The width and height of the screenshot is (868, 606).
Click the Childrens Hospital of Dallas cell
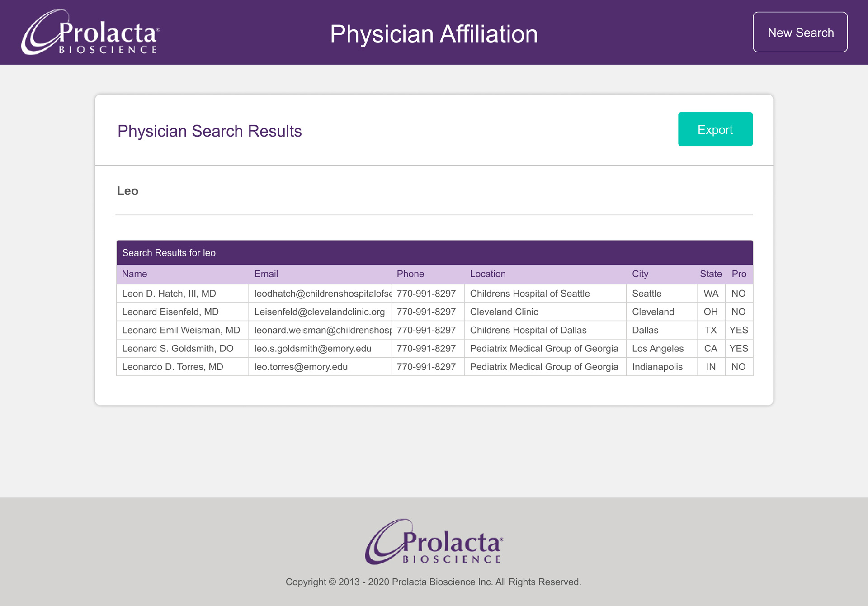(545, 330)
